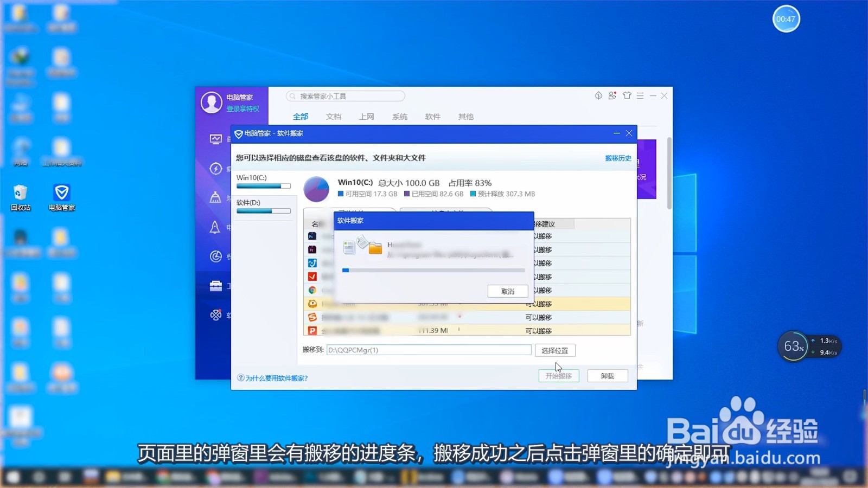This screenshot has width=868, height=488.
Task: Click the 已用空间 82.6 GB legend
Action: (x=434, y=194)
